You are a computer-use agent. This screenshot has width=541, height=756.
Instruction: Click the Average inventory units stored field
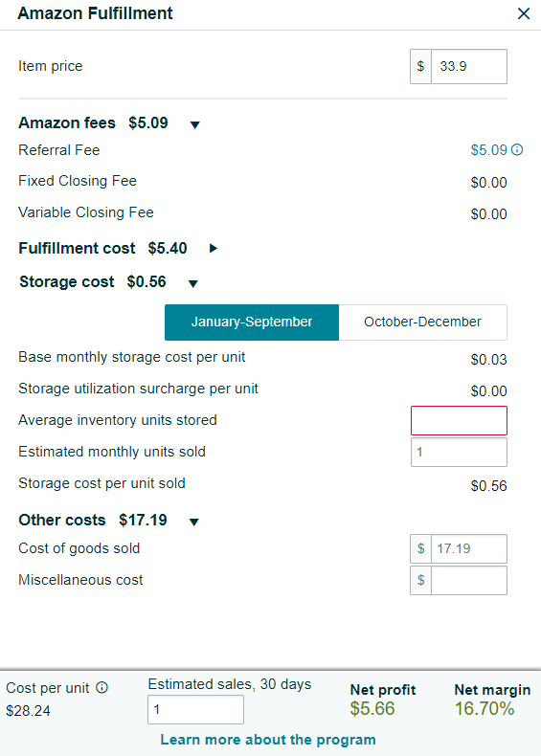459,420
